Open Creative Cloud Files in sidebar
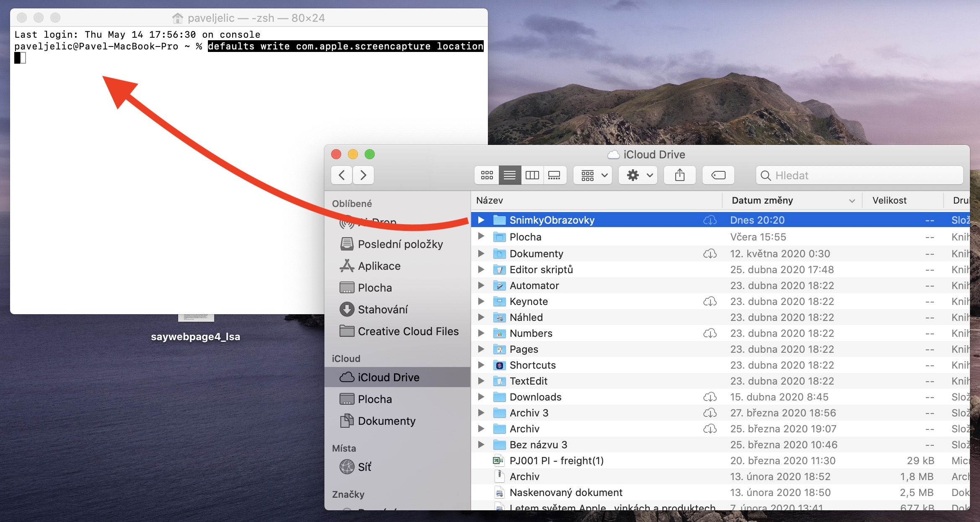The width and height of the screenshot is (980, 522). coord(408,331)
